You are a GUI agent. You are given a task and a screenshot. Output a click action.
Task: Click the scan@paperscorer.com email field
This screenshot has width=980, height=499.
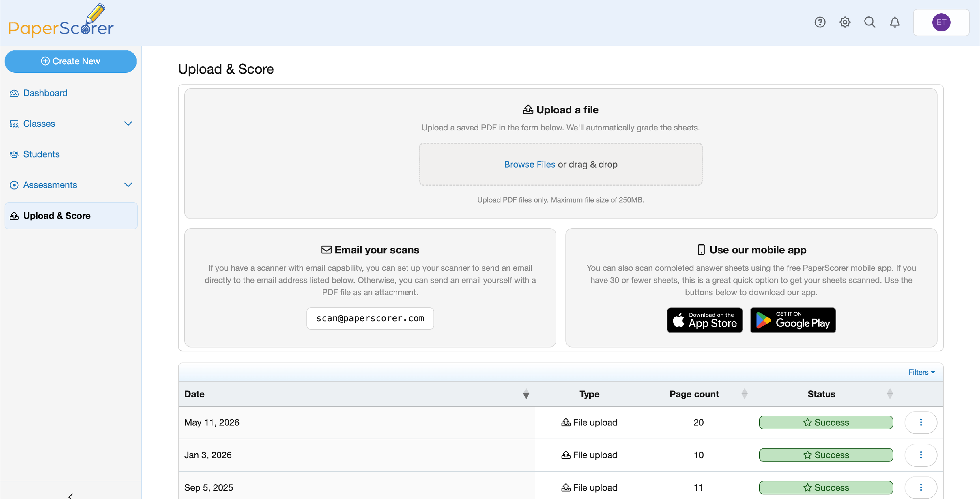coord(370,319)
